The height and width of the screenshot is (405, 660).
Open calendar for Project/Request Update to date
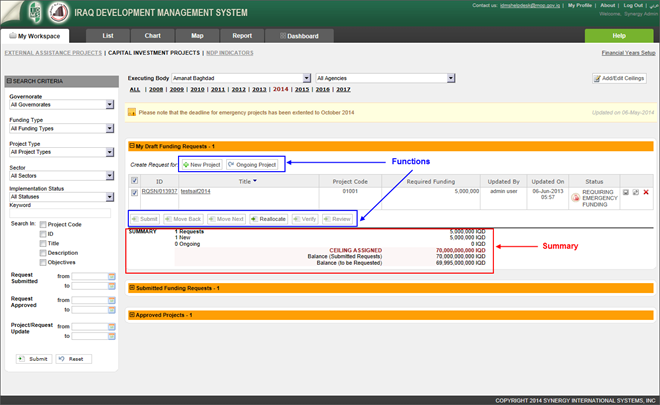(112, 336)
